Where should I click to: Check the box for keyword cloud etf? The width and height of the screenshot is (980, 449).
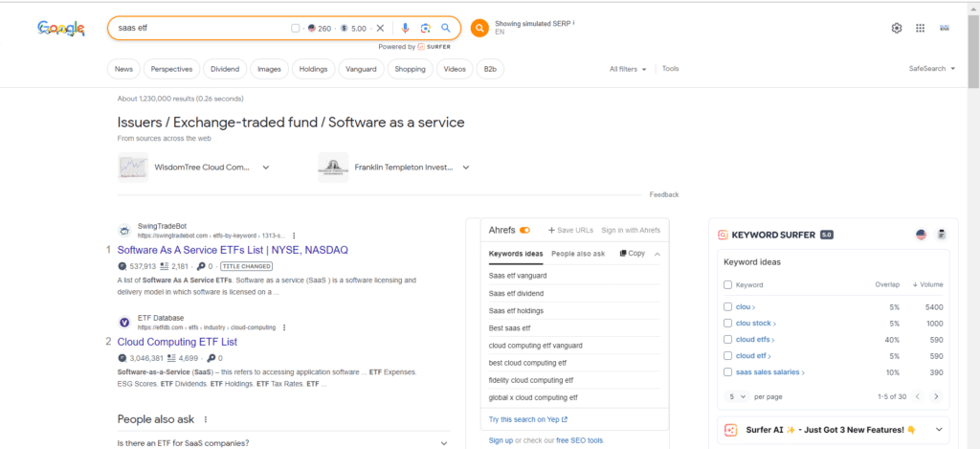[x=727, y=356]
